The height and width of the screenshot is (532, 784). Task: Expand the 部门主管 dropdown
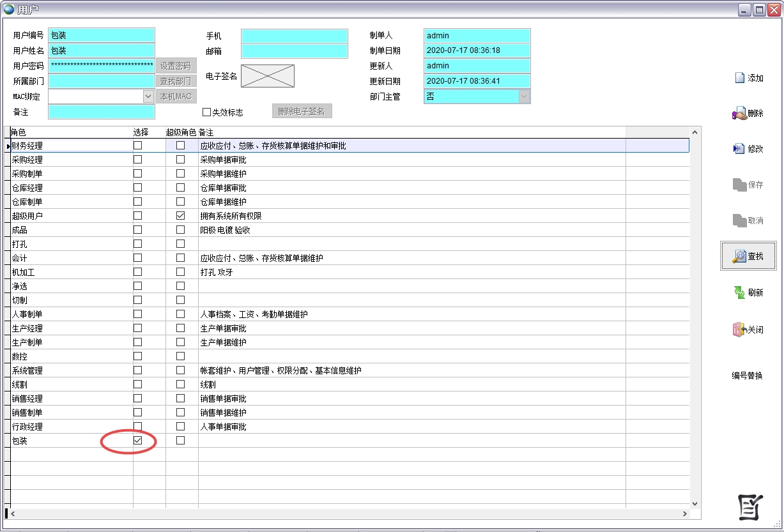525,96
